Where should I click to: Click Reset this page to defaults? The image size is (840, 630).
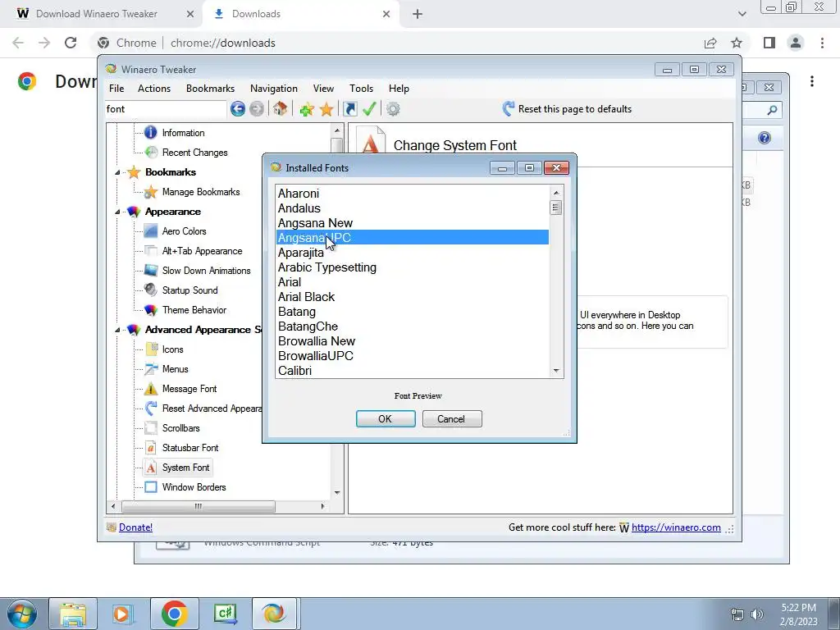click(x=568, y=109)
